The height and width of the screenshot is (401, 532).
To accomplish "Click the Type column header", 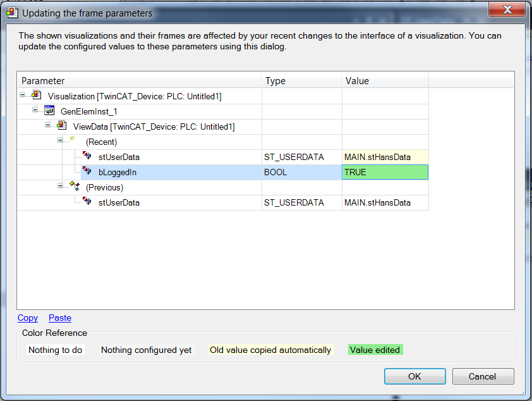I will click(301, 81).
